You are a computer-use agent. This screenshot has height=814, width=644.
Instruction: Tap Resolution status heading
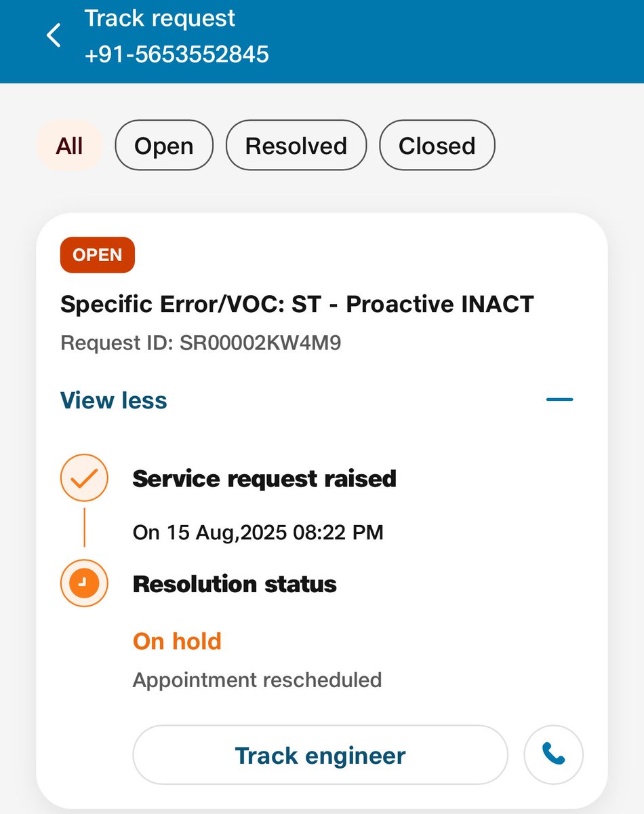click(x=235, y=584)
